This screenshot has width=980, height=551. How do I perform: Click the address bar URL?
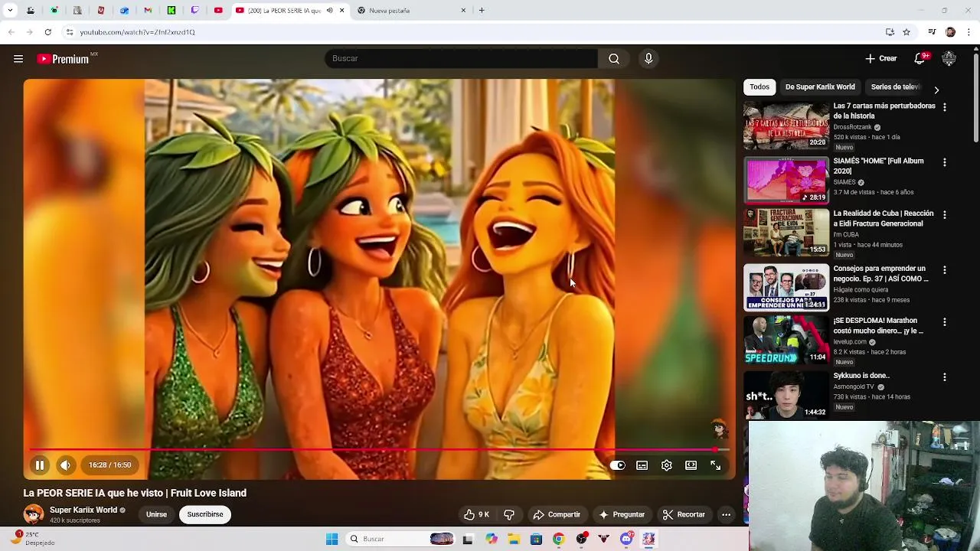[x=138, y=32]
